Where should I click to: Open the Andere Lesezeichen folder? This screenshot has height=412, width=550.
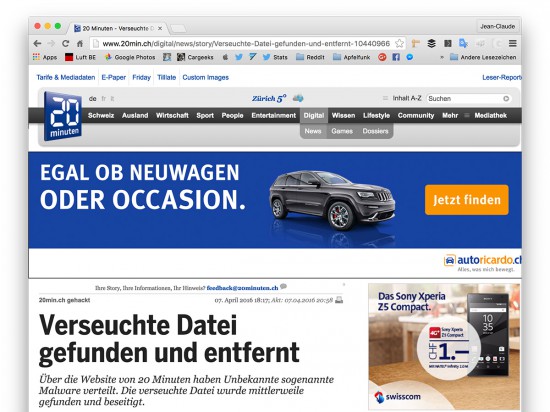point(483,57)
